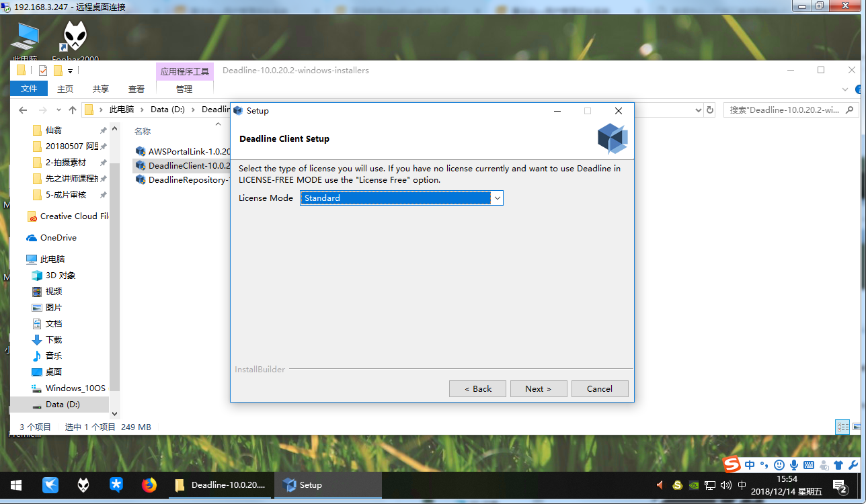
Task: Open the blue bird app on taskbar
Action: pyautogui.click(x=50, y=485)
